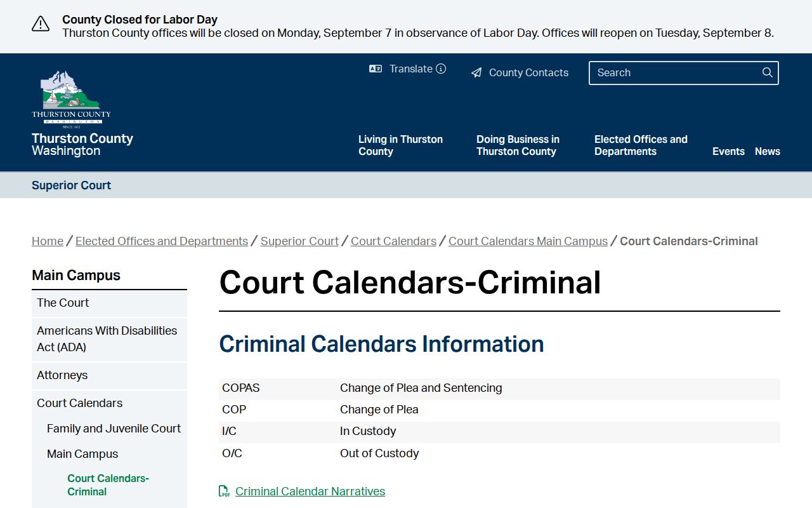Go to the News page

coord(768,151)
